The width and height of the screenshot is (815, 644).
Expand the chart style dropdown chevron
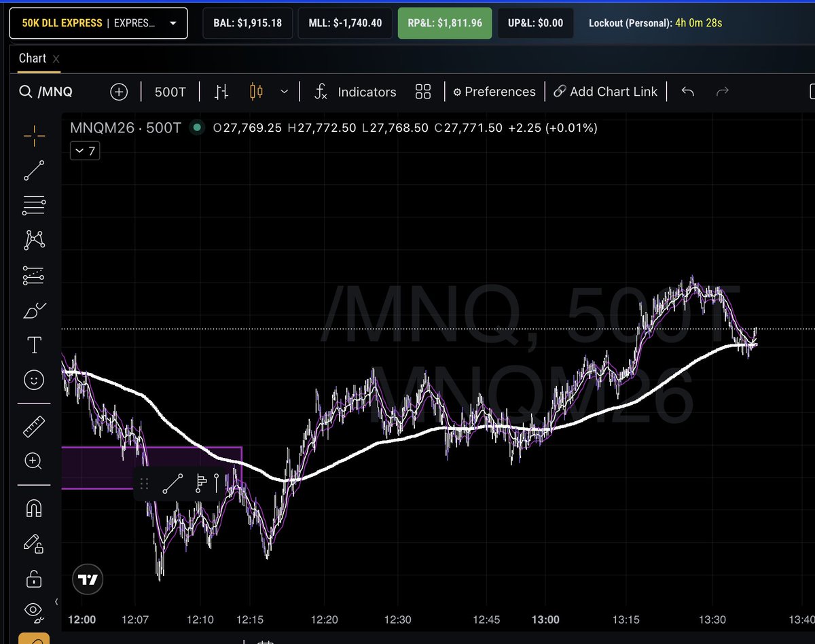(285, 92)
